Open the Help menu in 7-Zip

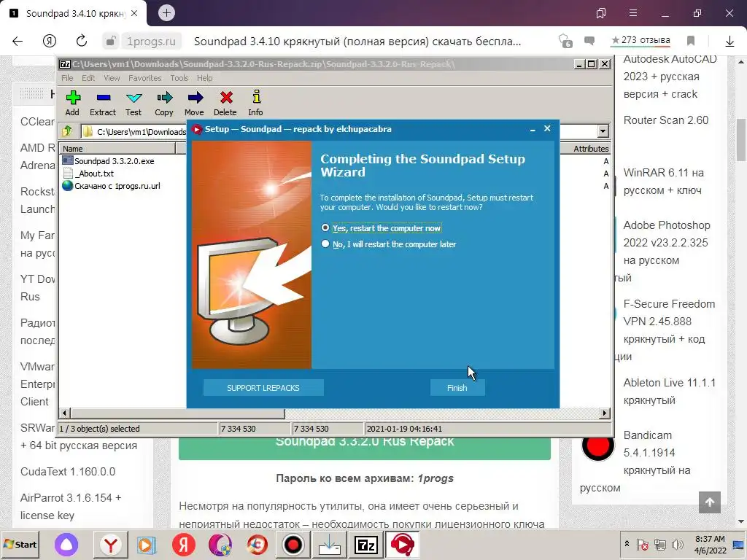(205, 78)
